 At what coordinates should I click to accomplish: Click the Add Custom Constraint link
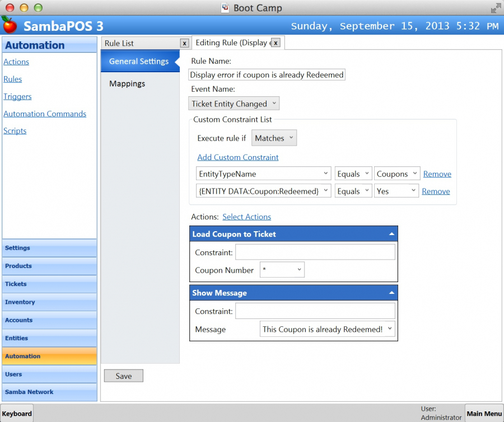pyautogui.click(x=238, y=157)
